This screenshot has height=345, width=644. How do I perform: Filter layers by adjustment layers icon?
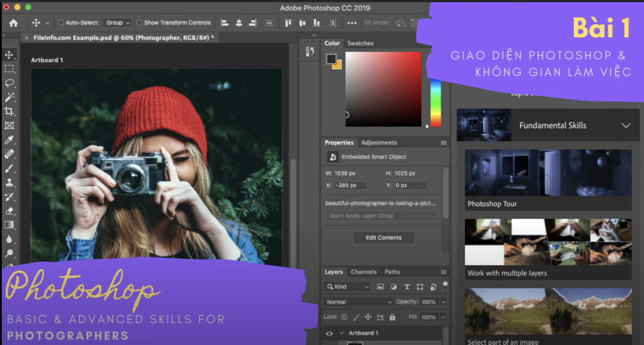pyautogui.click(x=393, y=287)
